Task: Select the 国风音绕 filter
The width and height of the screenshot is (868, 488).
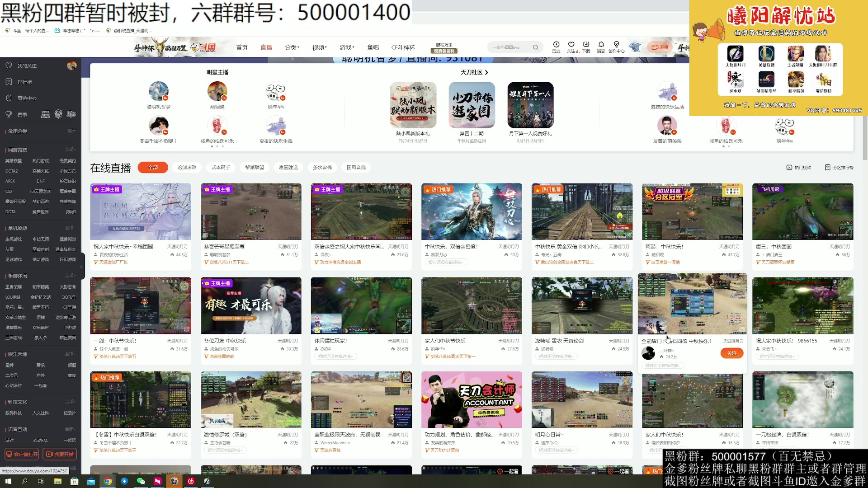Action: point(356,167)
